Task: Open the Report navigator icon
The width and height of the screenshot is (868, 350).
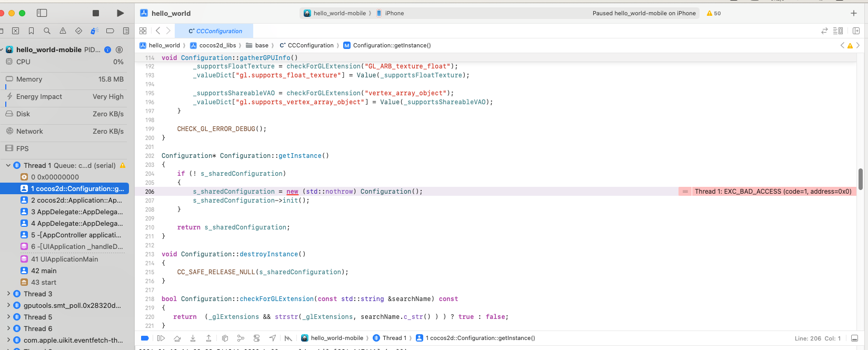Action: point(126,31)
